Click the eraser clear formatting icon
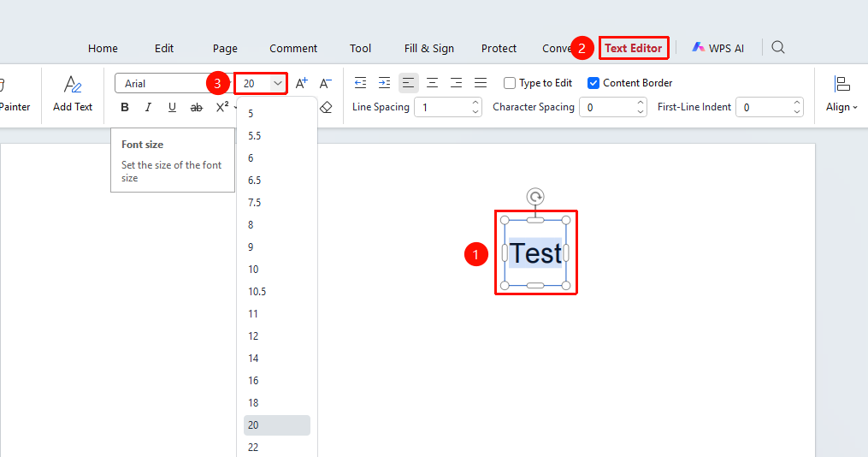Viewport: 868px width, 457px height. (x=326, y=107)
